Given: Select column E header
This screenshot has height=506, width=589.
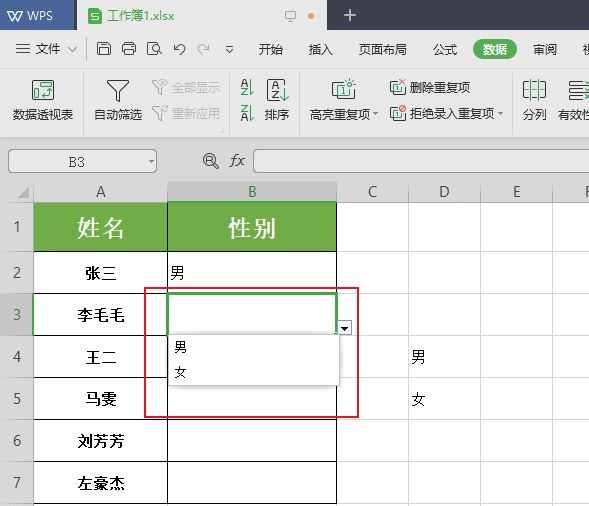Looking at the screenshot, I should click(517, 192).
